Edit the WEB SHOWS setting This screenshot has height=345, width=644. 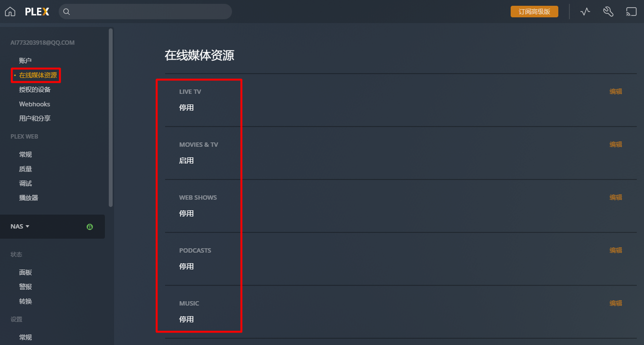coord(616,197)
